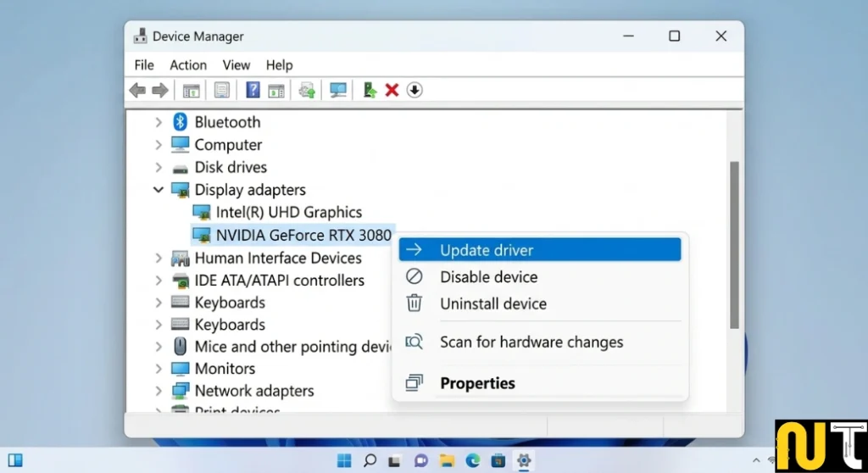Open Windows Start button on taskbar

tap(344, 460)
